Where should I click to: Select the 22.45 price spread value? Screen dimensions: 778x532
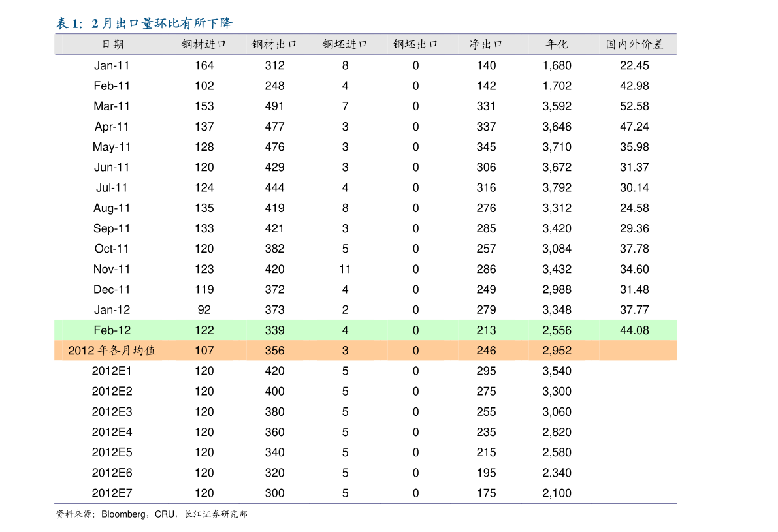coord(634,65)
